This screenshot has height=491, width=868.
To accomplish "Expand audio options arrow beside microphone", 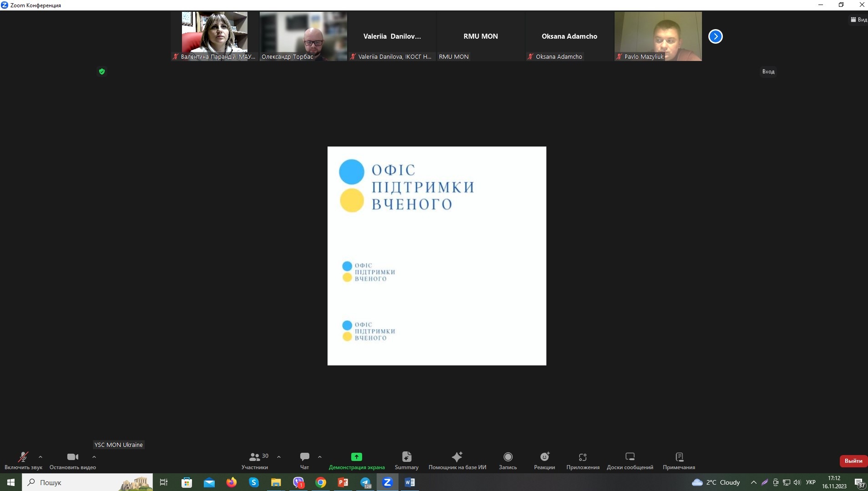I will click(40, 457).
